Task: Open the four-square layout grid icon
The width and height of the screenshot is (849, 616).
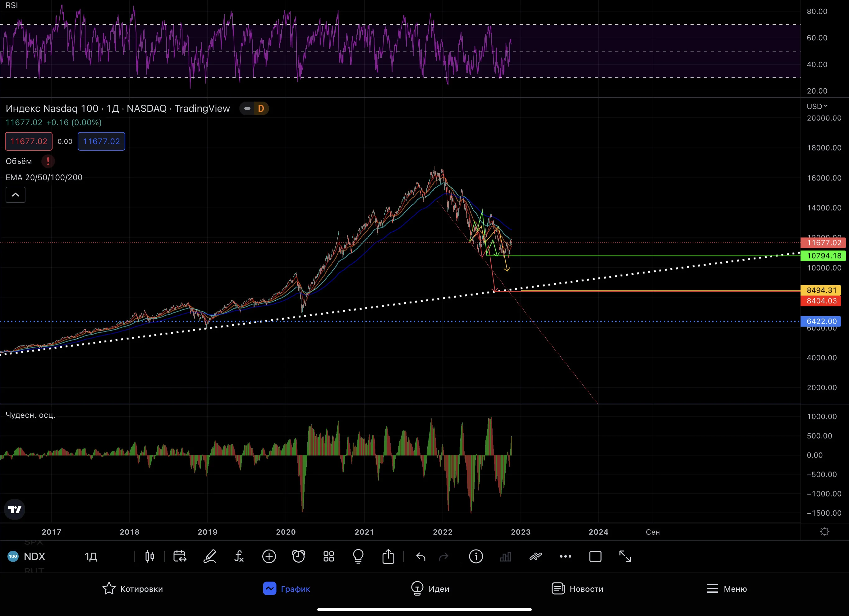Action: click(329, 556)
